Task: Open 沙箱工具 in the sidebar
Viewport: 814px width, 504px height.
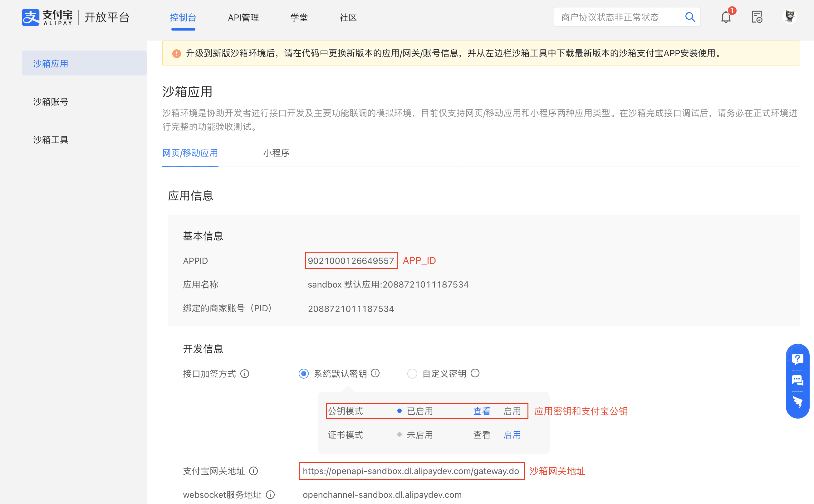Action: 51,140
